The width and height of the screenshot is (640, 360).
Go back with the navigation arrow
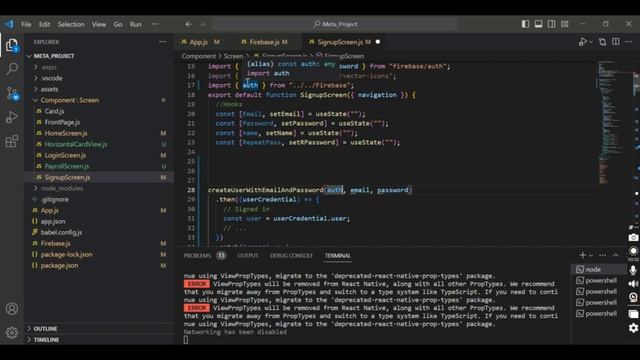point(188,24)
